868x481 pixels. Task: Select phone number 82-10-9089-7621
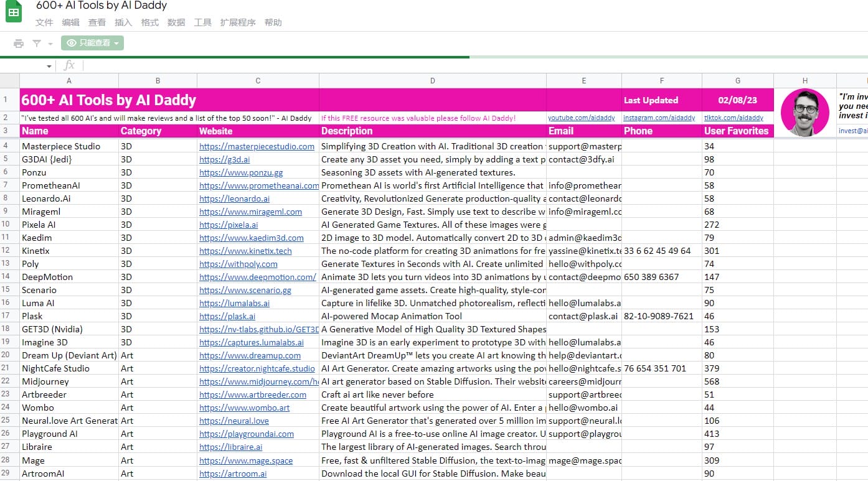[x=662, y=316]
